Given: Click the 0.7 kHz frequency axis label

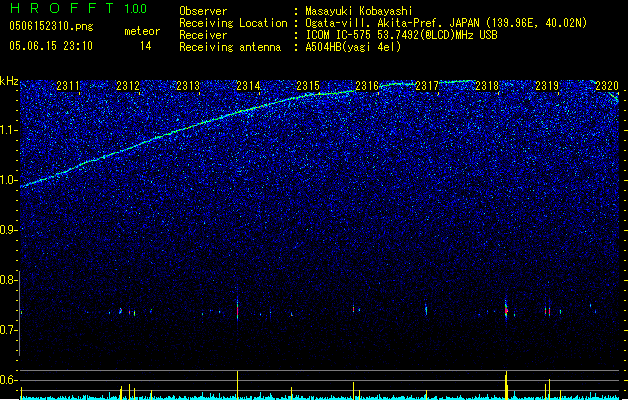Looking at the screenshot, I should click(x=9, y=330).
